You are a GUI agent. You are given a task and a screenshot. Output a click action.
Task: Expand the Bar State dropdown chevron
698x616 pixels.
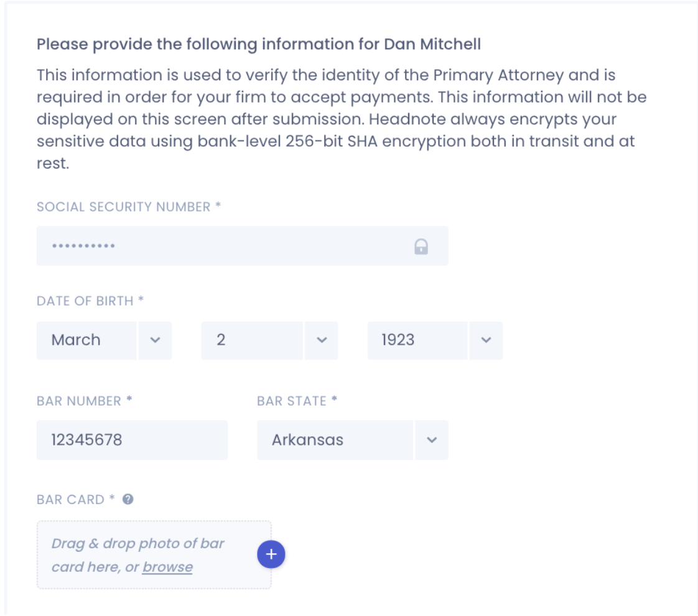click(432, 440)
